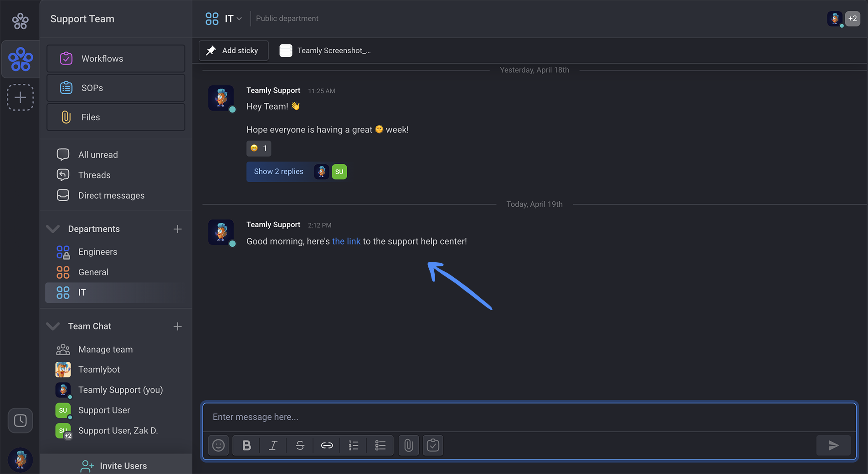Screen dimensions: 868x474
Task: Attach a file with paperclip icon
Action: tap(409, 445)
